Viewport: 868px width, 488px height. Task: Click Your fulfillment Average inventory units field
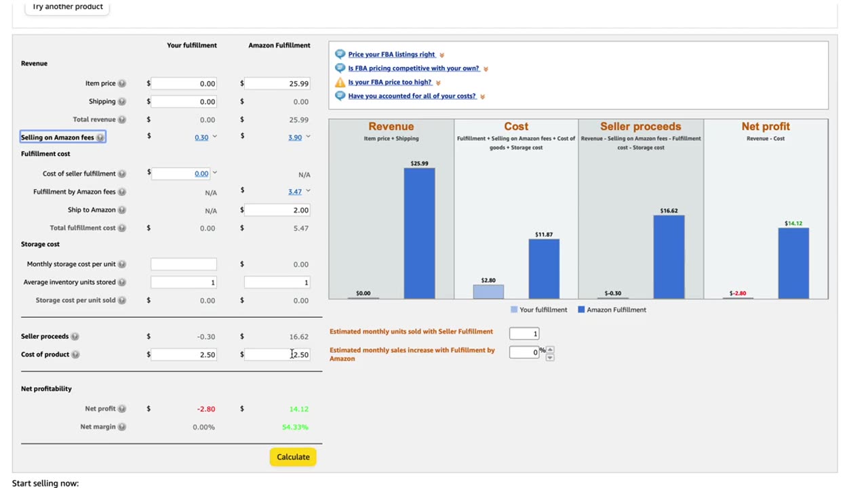click(x=184, y=282)
